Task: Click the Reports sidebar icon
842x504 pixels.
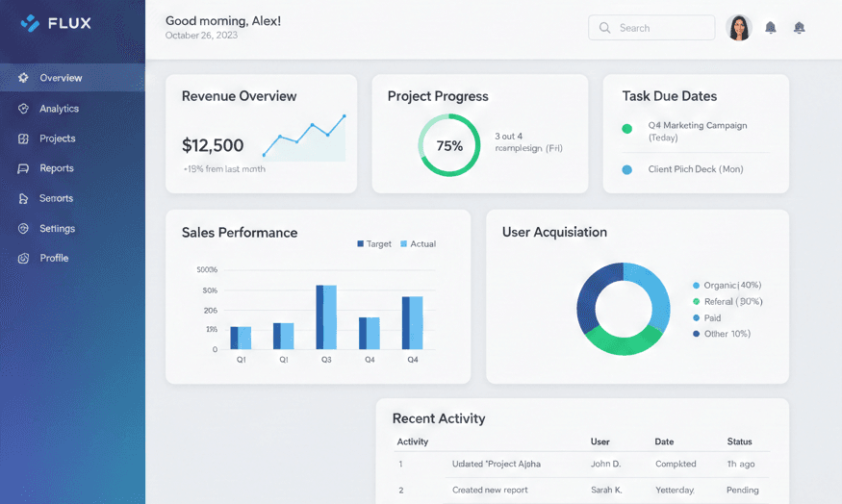Action: 23,168
